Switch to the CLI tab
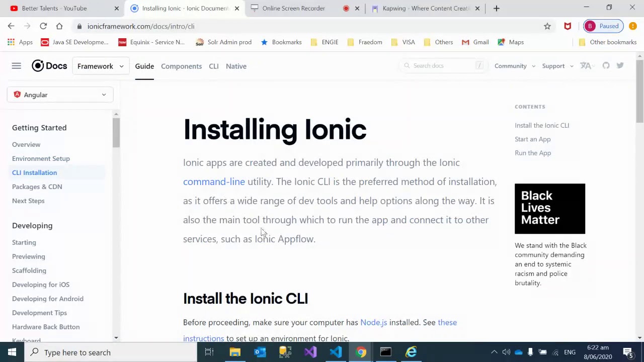644x362 pixels. tap(213, 66)
